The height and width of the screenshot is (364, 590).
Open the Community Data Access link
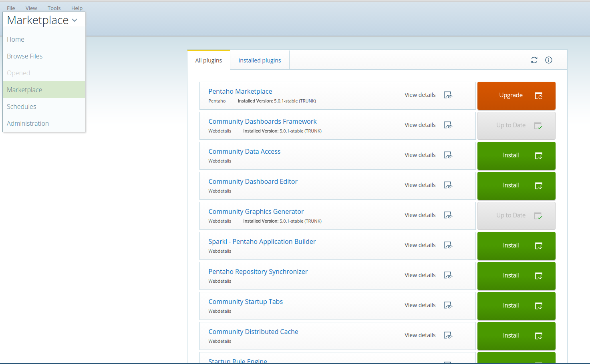(244, 151)
